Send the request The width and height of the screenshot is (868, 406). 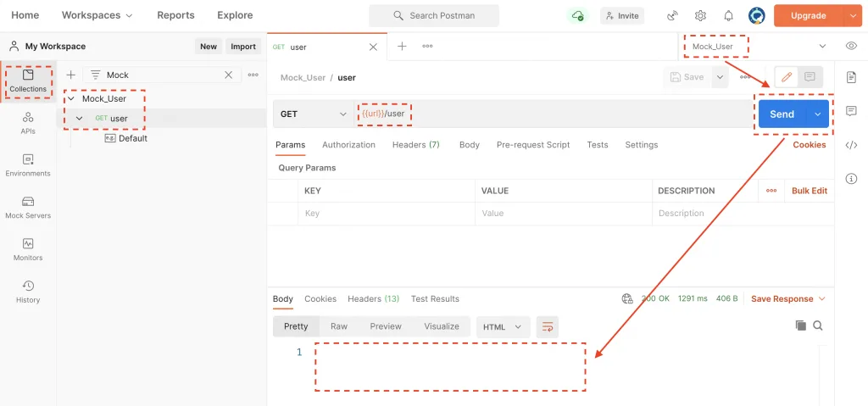pos(782,114)
